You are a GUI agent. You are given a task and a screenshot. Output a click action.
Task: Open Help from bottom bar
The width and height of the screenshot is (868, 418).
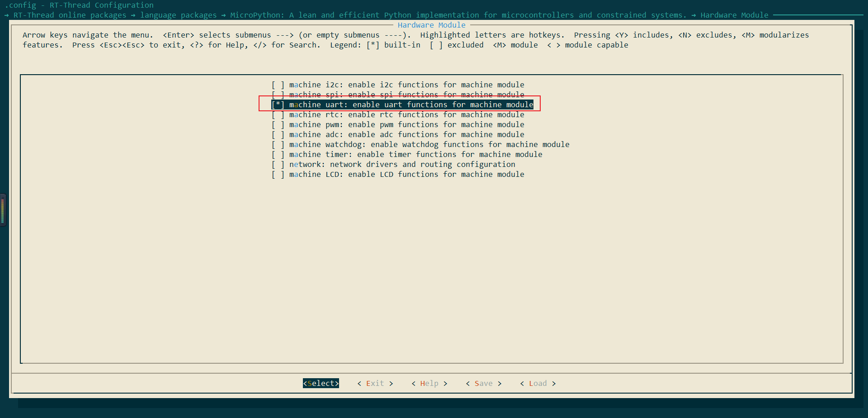coord(429,383)
